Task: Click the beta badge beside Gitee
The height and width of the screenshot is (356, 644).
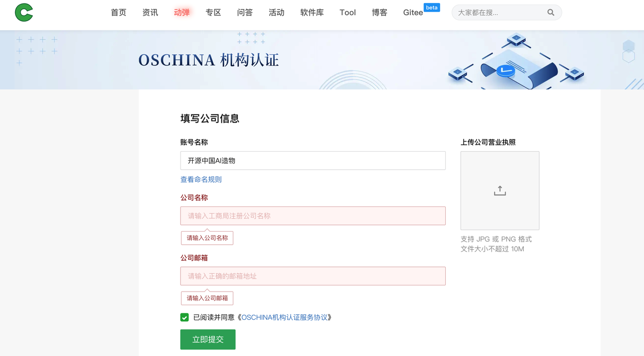Action: click(432, 8)
